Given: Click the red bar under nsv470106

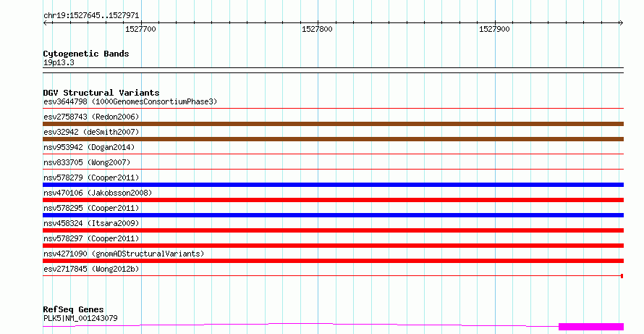Looking at the screenshot, I should [333, 200].
